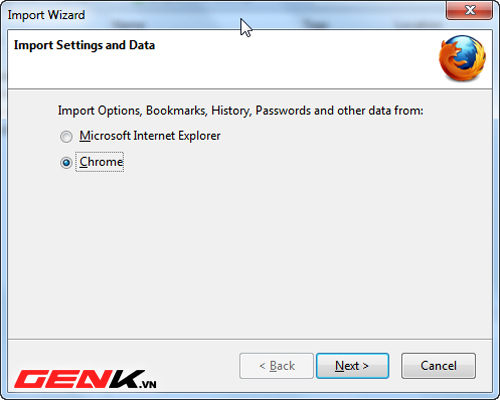Proceed with the Next > button

tap(352, 366)
